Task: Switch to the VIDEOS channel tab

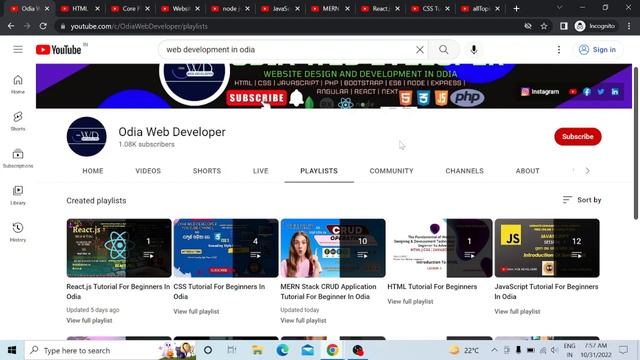Action: pos(148,171)
